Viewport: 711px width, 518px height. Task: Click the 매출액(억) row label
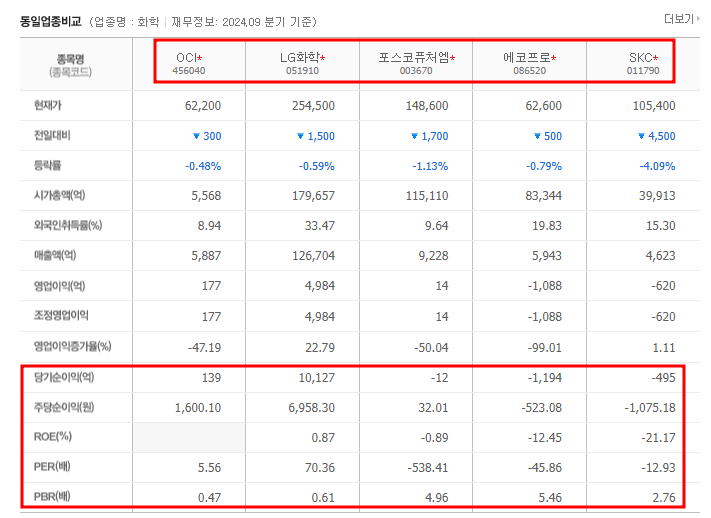(x=55, y=255)
